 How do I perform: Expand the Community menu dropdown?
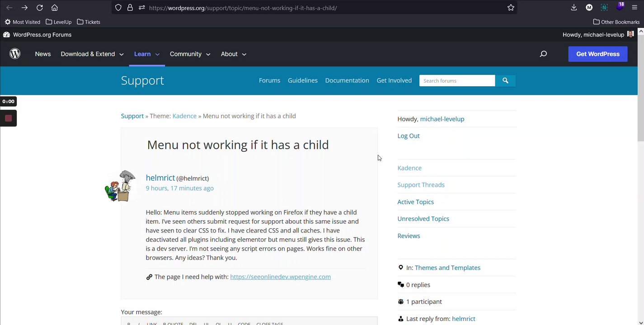click(x=190, y=54)
